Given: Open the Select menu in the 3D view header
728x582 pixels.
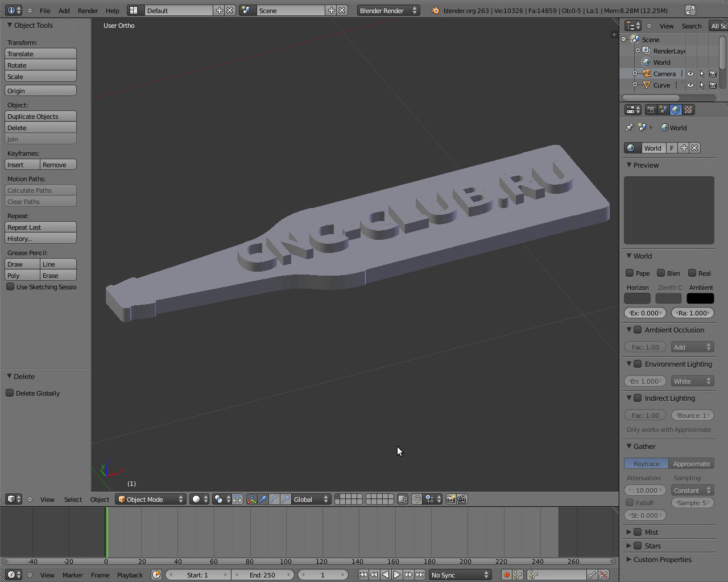Looking at the screenshot, I should pyautogui.click(x=73, y=499).
